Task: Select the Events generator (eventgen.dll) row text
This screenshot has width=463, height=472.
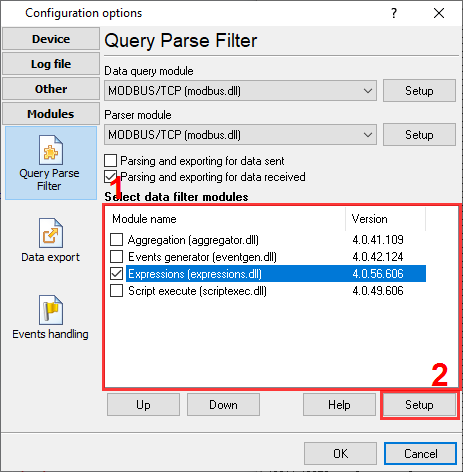Action: coord(202,257)
